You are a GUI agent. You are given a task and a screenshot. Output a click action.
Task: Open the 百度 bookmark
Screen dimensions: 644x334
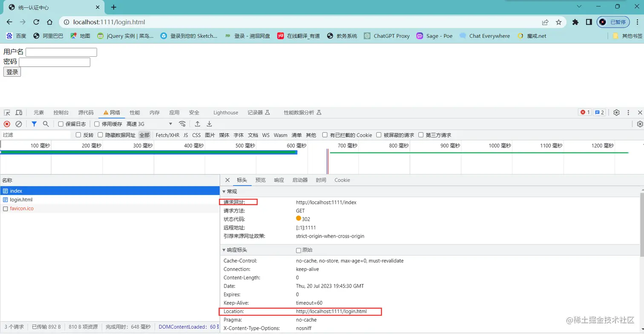[16, 36]
